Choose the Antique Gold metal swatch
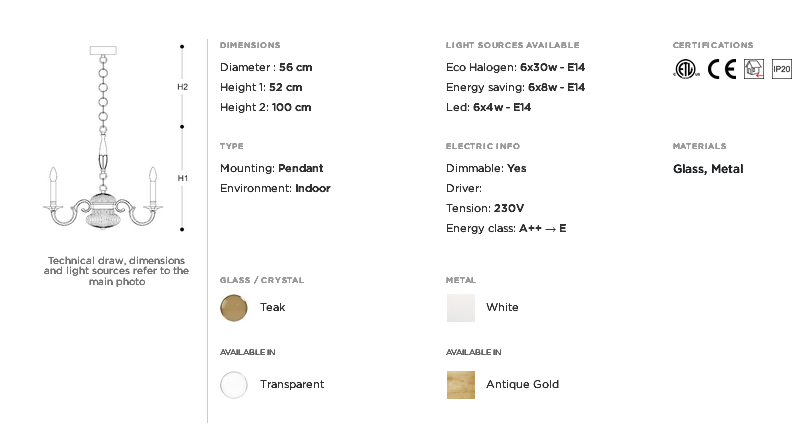The width and height of the screenshot is (805, 426). pyautogui.click(x=461, y=385)
